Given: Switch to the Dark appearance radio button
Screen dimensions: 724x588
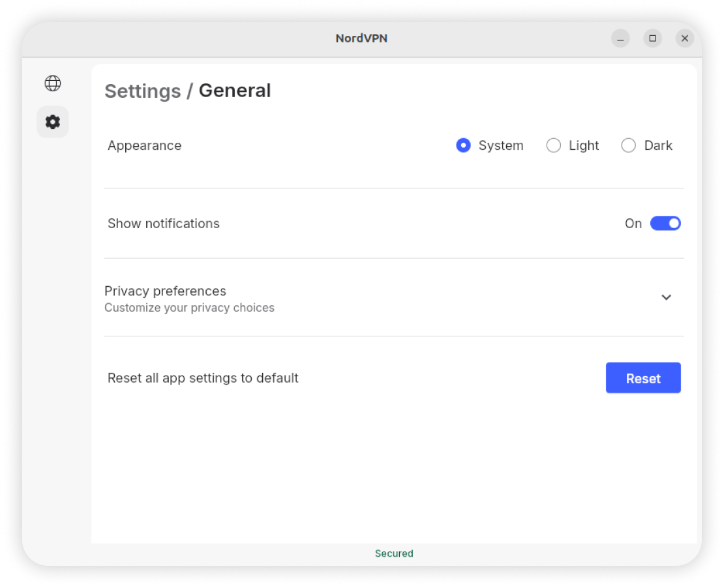Looking at the screenshot, I should coord(628,145).
